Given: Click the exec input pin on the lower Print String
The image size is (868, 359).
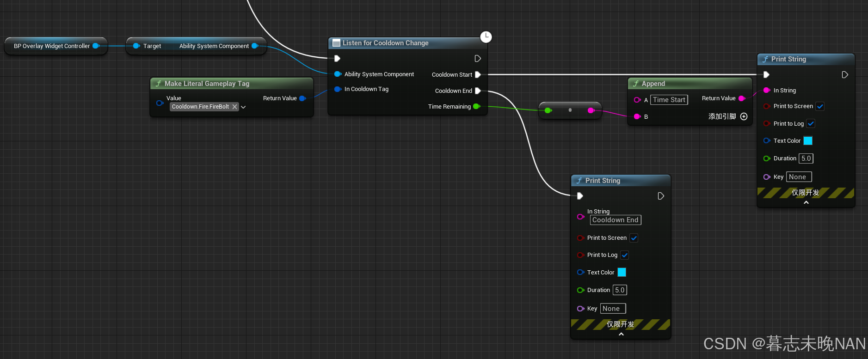Looking at the screenshot, I should coord(580,196).
